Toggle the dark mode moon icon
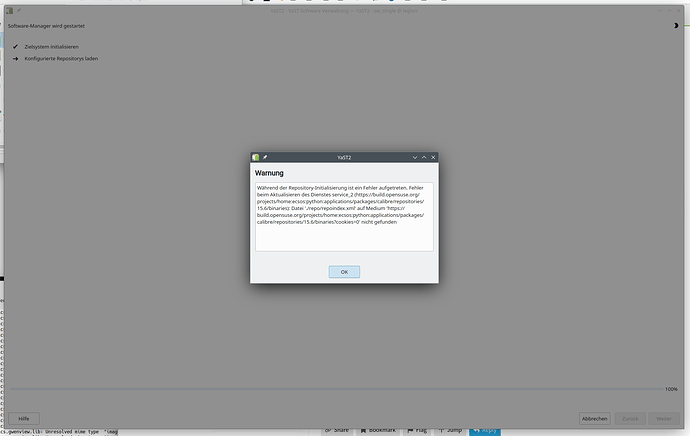 (676, 26)
